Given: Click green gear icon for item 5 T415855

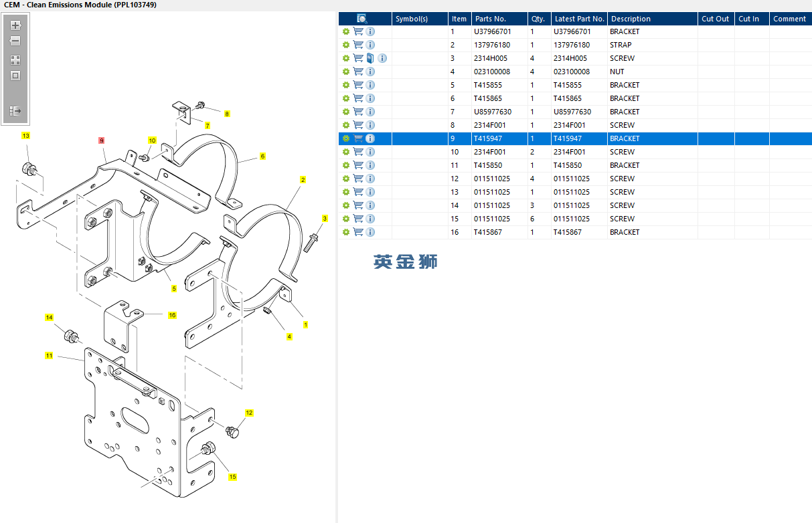Looking at the screenshot, I should (346, 85).
